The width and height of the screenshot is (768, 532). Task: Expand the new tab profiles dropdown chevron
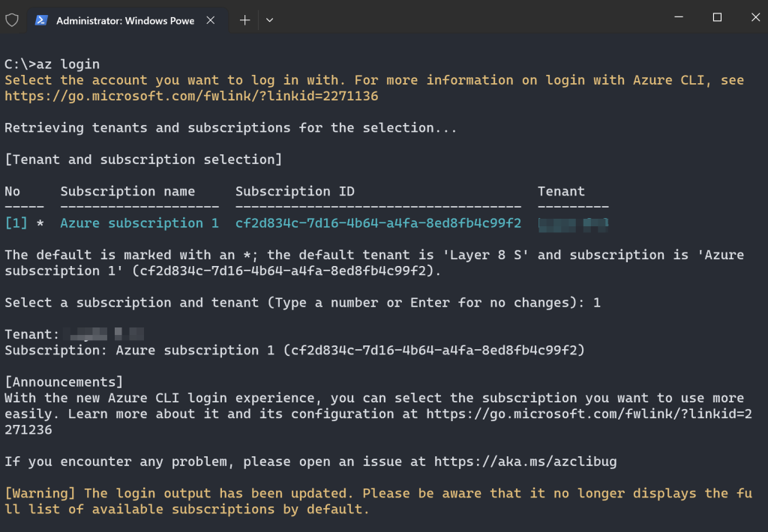click(269, 20)
